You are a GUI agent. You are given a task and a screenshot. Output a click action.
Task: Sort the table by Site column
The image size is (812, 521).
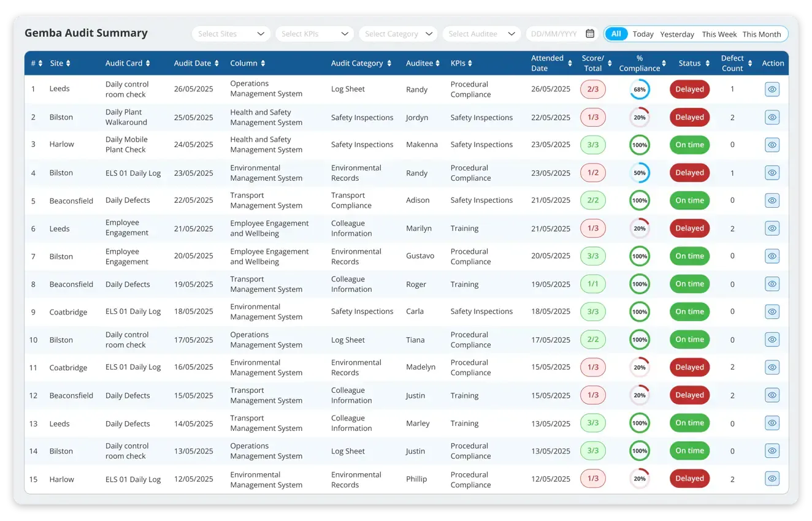tap(67, 63)
